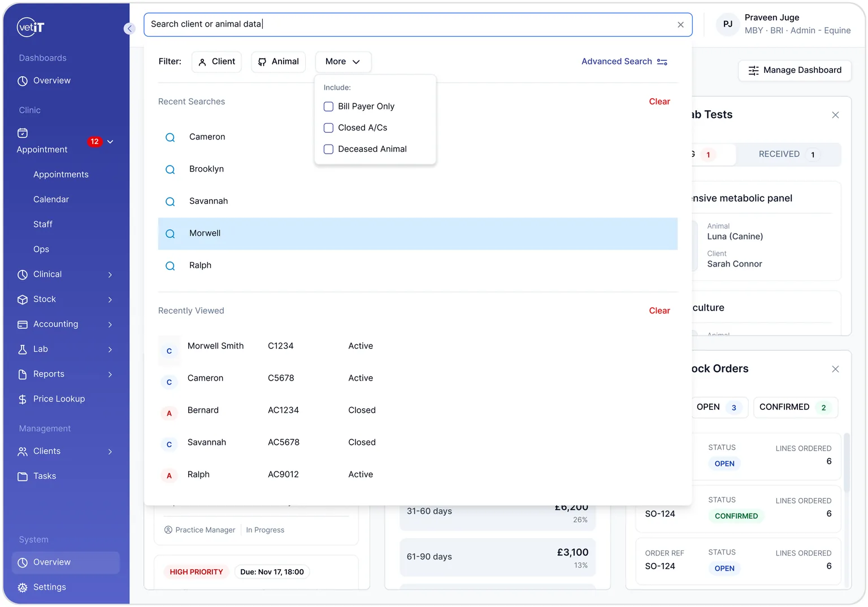
Task: Close the Lab Tests widget
Action: coord(835,115)
